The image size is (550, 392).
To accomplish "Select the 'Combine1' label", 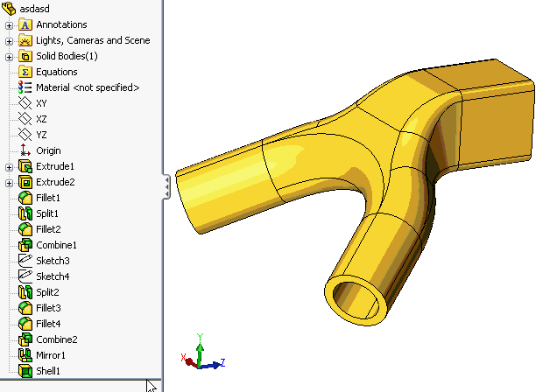I will (56, 245).
